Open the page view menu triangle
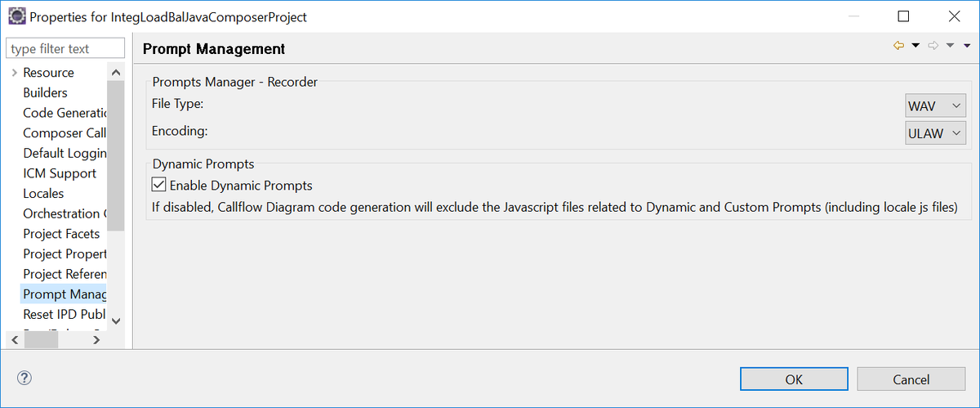The image size is (980, 408). 967,47
